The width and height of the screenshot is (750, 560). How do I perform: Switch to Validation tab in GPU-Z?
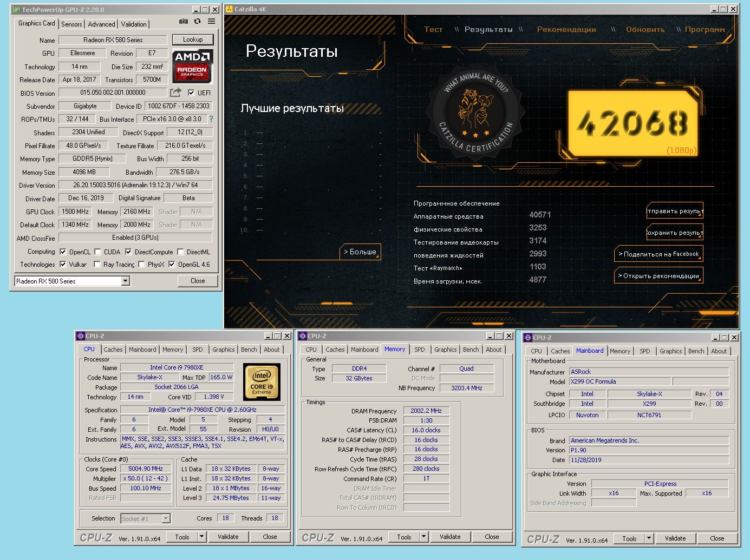point(134,24)
